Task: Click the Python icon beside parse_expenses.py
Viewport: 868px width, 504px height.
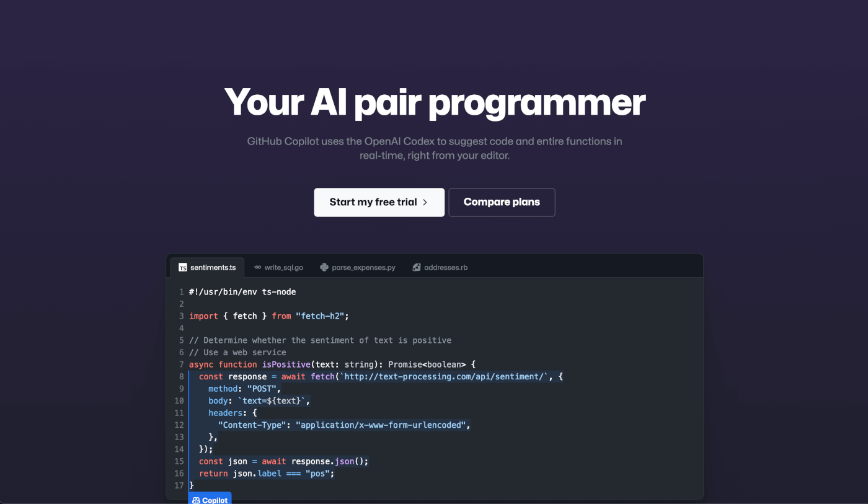Action: [324, 268]
